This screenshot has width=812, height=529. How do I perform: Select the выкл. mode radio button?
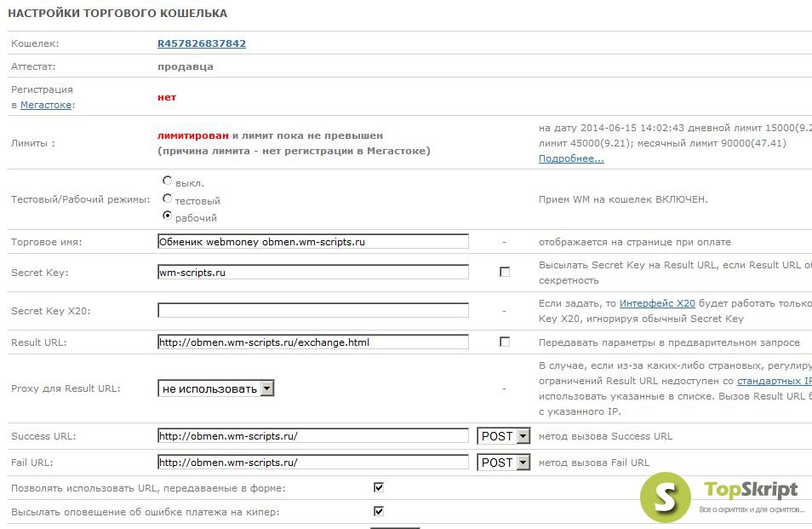click(x=167, y=181)
